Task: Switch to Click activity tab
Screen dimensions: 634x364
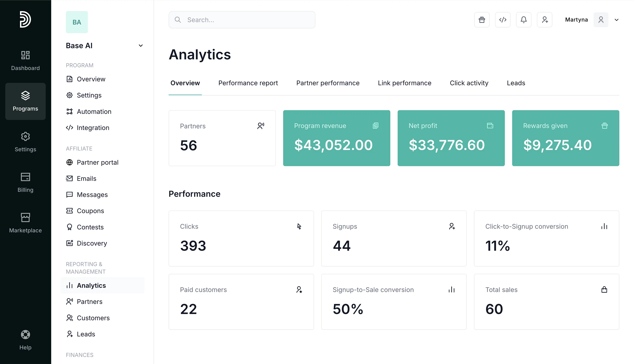Action: (469, 83)
